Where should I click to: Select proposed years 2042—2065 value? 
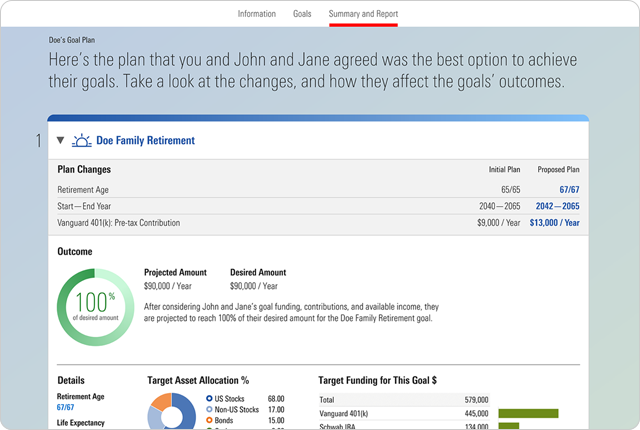click(x=557, y=205)
